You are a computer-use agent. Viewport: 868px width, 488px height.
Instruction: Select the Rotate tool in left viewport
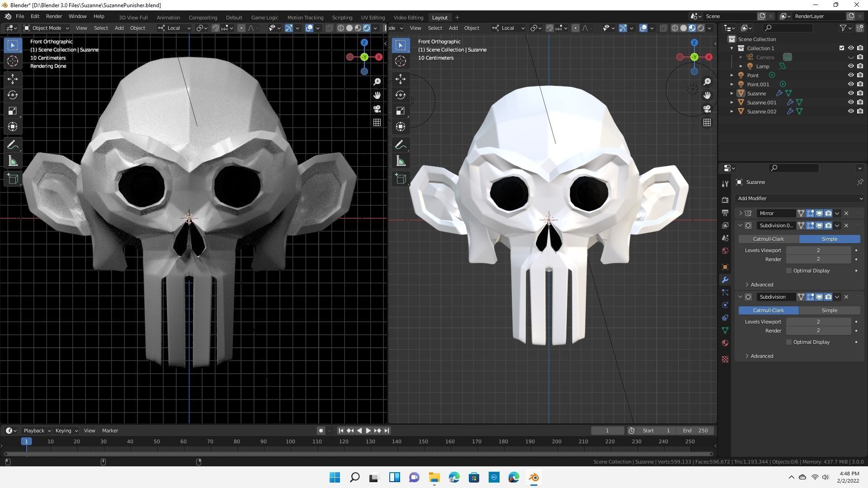(13, 95)
